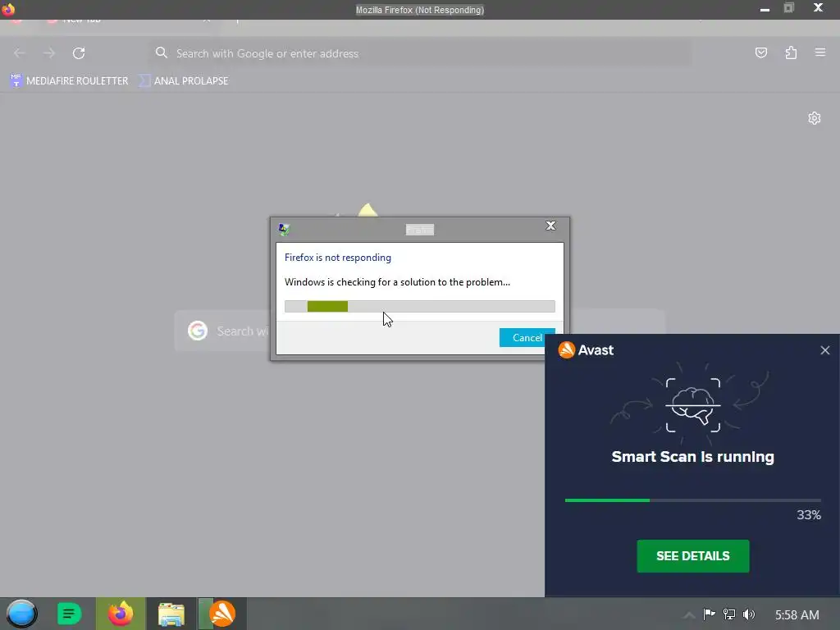Open the MEDIAFIRE ROULETTER bookmark
The width and height of the screenshot is (840, 630).
point(70,81)
